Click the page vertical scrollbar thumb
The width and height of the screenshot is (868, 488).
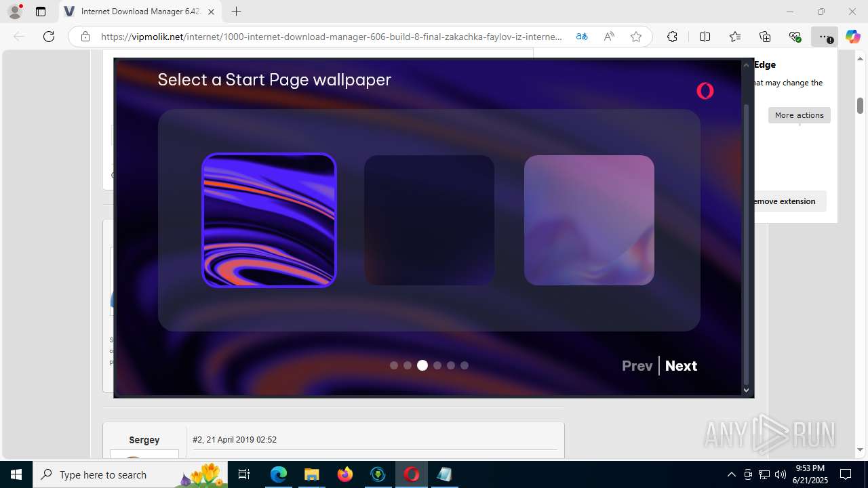(x=860, y=106)
